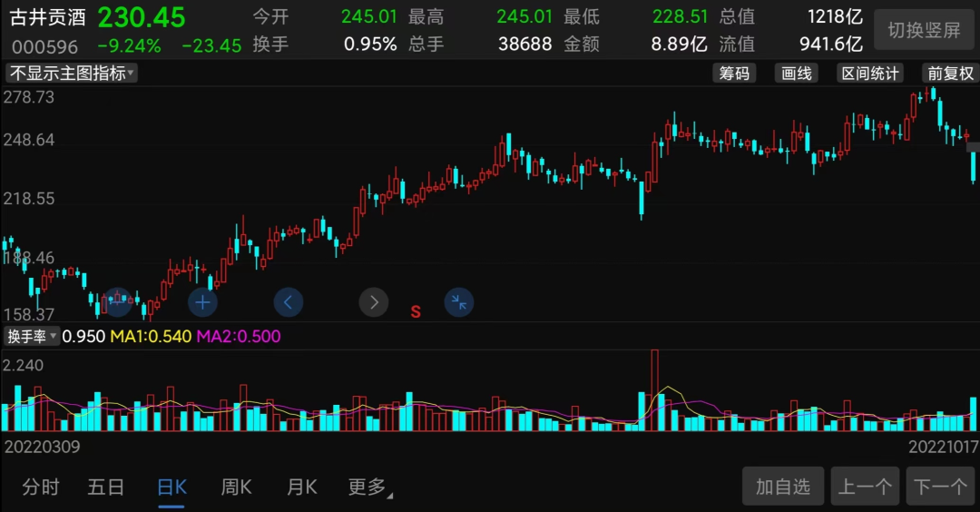This screenshot has width=980, height=512.
Task: Select the 周K tab
Action: point(236,487)
